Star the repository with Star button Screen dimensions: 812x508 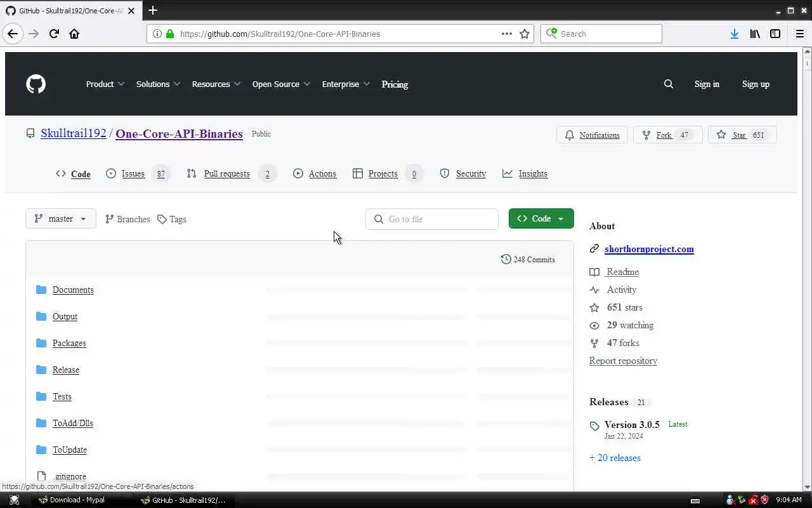(742, 135)
